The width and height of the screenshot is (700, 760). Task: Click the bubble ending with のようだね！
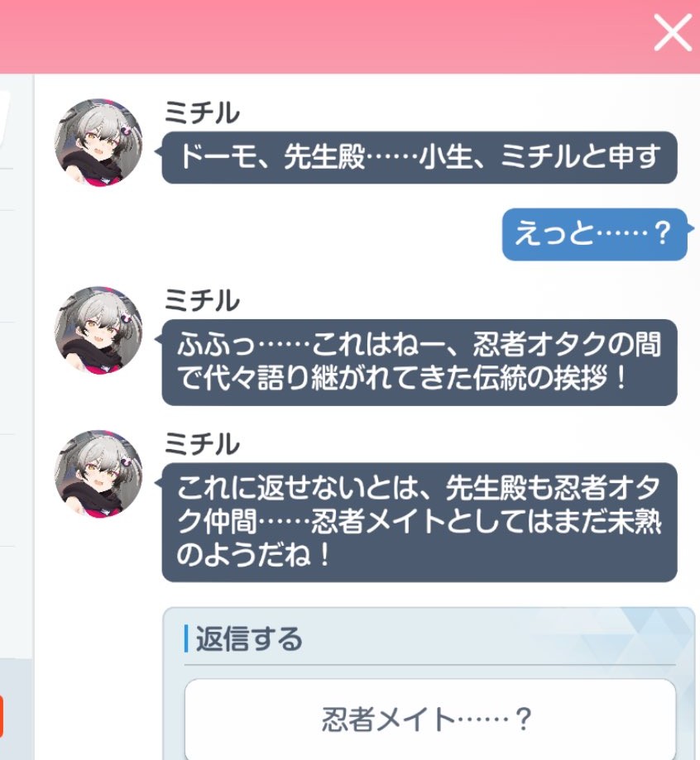coord(420,522)
